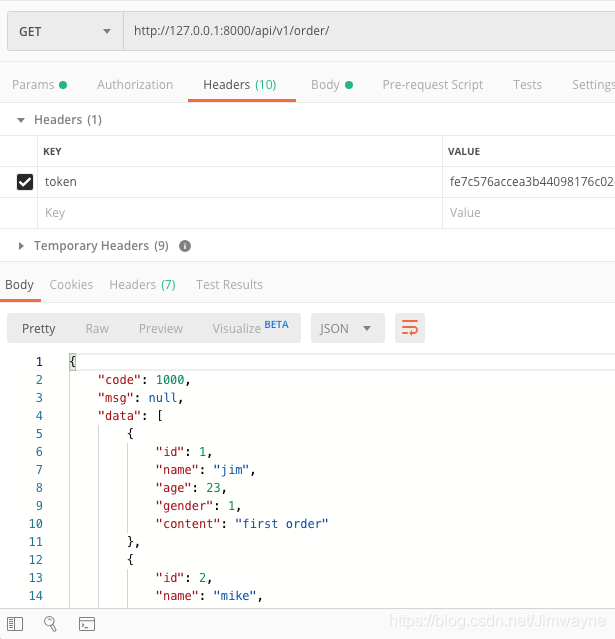
Task: Open the response Headers (7) tab
Action: pyautogui.click(x=142, y=284)
